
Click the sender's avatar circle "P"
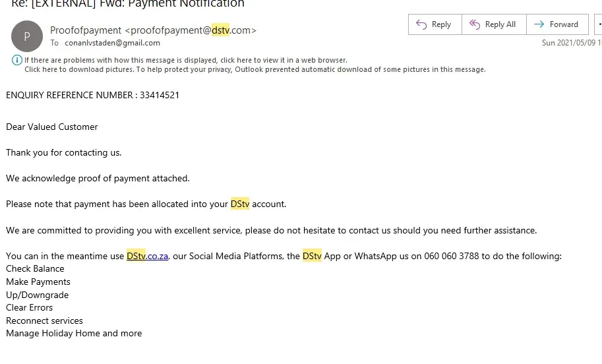[x=26, y=37]
